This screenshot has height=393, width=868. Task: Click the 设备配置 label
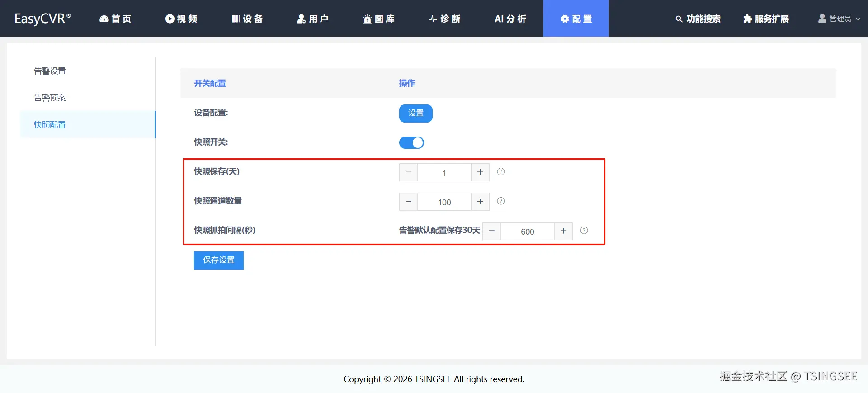(x=211, y=113)
